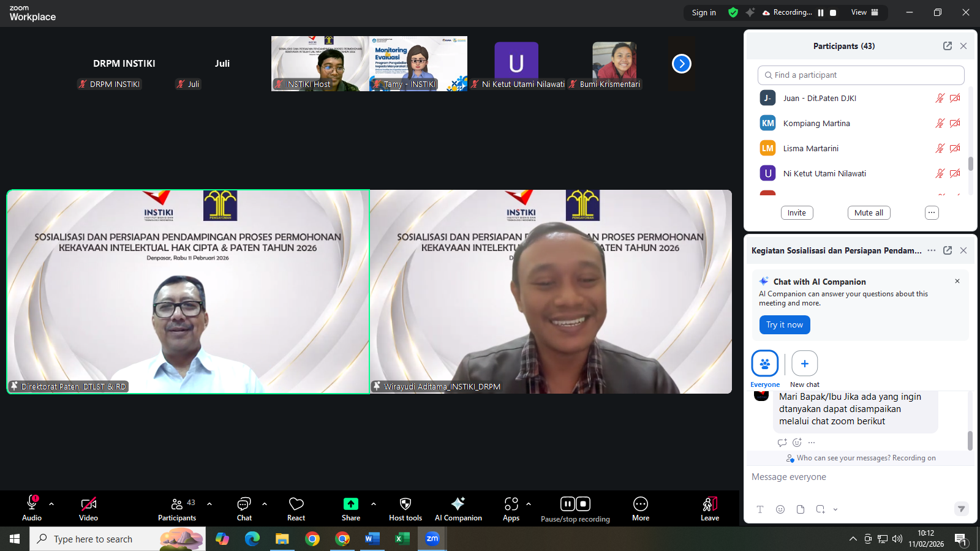
Task: Select the Everyone chat tab
Action: pos(765,364)
